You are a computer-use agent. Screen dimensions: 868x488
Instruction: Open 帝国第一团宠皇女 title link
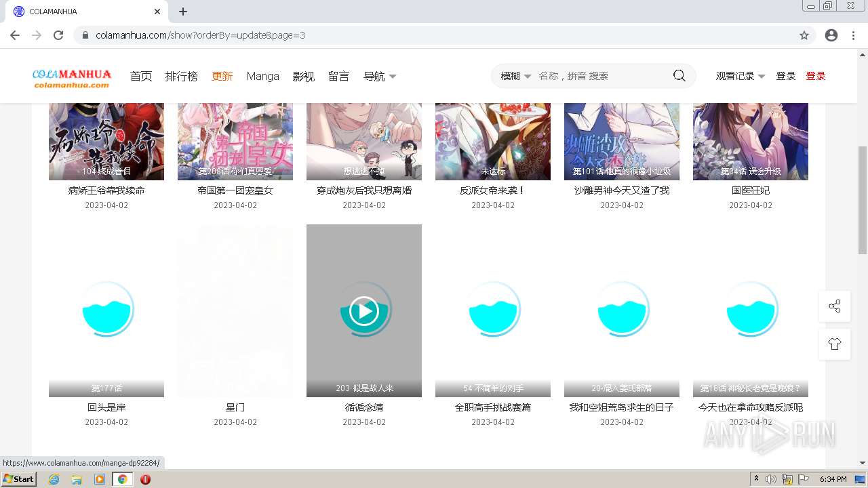[x=235, y=190]
